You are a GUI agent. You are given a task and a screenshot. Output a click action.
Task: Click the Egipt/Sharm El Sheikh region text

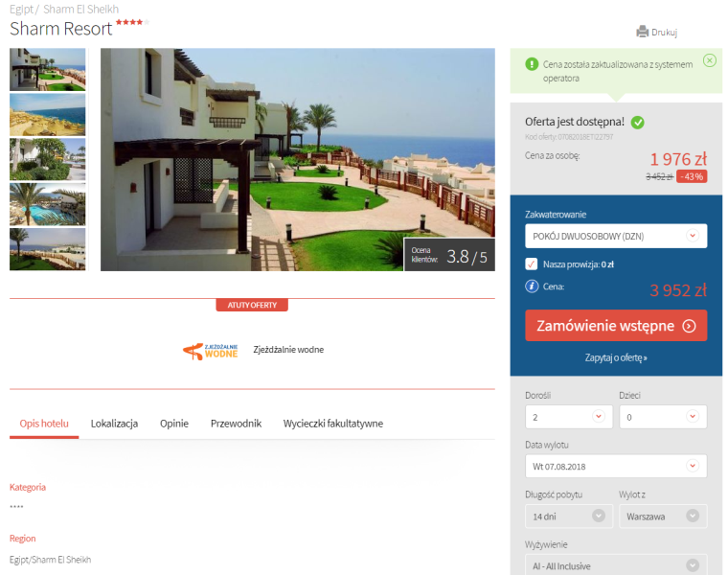(x=50, y=560)
